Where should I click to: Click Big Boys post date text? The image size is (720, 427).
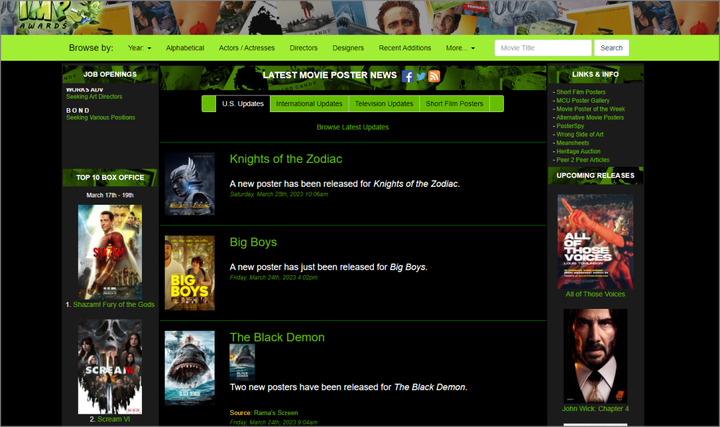point(274,277)
